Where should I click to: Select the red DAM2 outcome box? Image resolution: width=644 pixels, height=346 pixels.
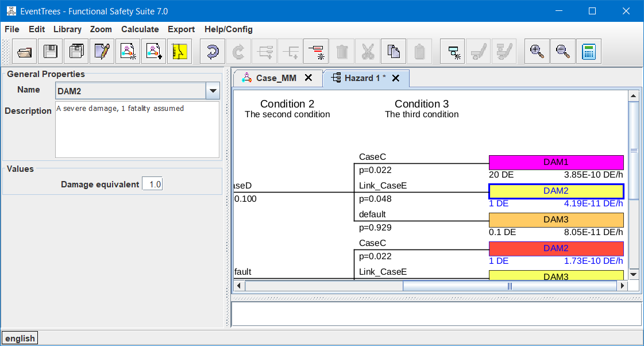point(556,248)
